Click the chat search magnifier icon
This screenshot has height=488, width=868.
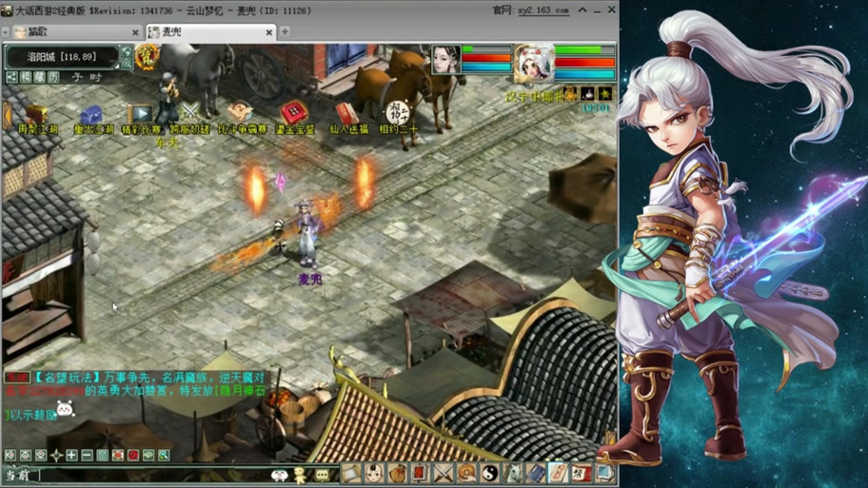coord(164,456)
